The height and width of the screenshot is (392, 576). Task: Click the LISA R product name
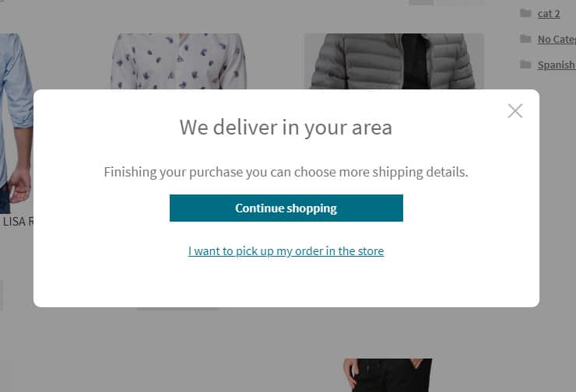(17, 222)
